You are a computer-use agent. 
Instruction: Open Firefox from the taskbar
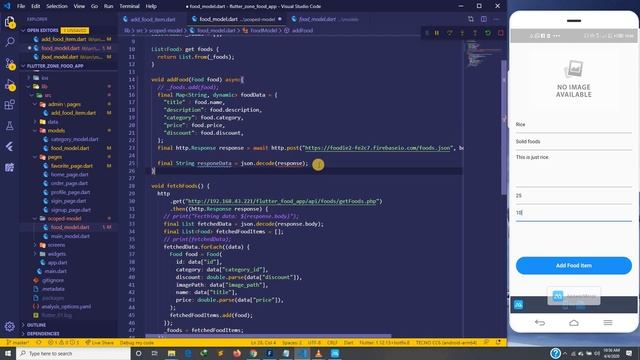pos(237,353)
